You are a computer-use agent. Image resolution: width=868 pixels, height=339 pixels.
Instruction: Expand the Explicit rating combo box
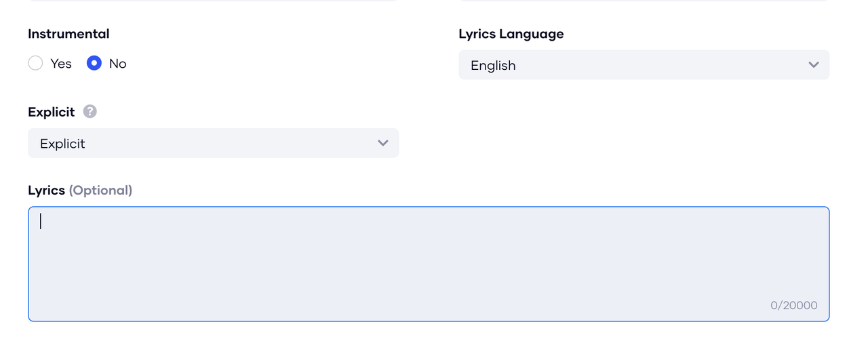214,143
